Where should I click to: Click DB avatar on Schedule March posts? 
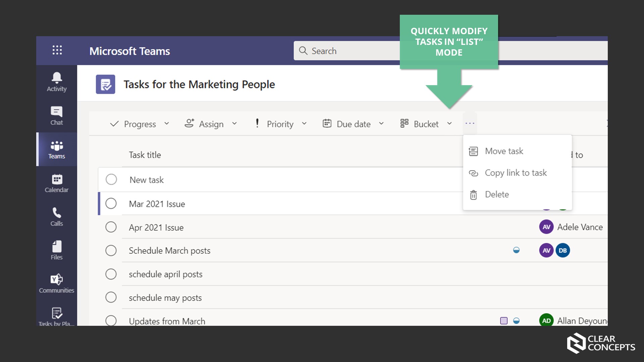(563, 250)
